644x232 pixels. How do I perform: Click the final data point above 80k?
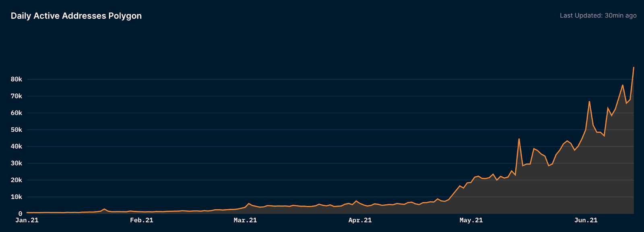[x=634, y=68]
